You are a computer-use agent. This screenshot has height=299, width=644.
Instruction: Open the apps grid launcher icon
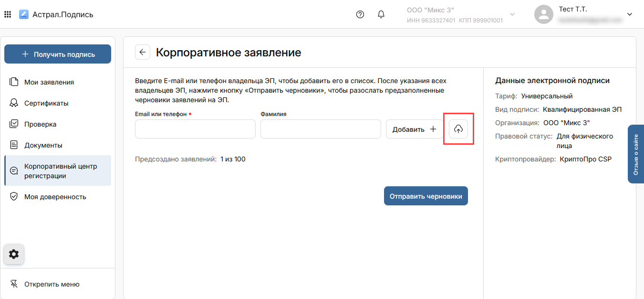pyautogui.click(x=8, y=14)
